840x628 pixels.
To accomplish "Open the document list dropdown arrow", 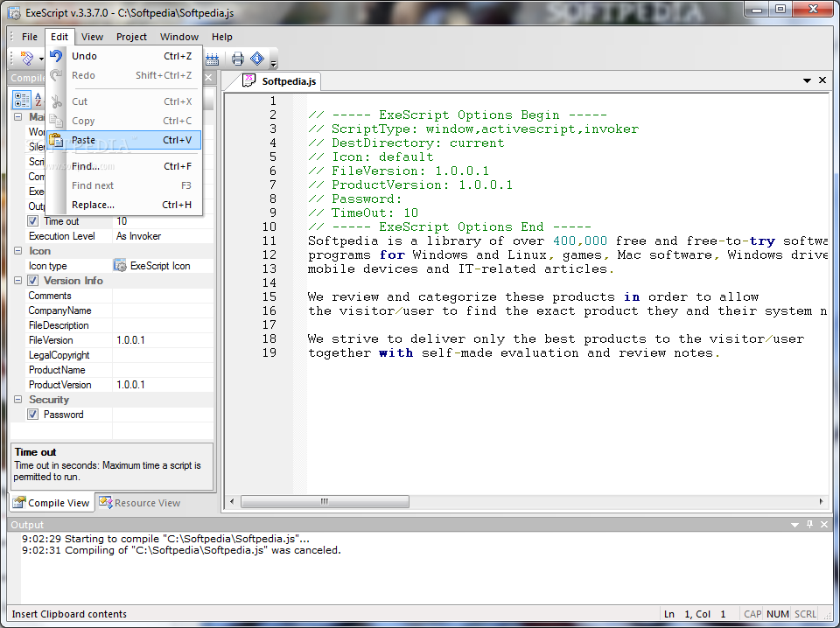I will point(807,80).
